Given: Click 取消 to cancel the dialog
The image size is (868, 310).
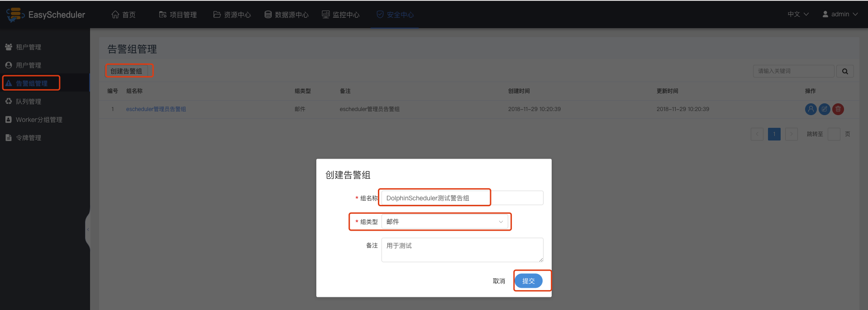Looking at the screenshot, I should (x=499, y=281).
